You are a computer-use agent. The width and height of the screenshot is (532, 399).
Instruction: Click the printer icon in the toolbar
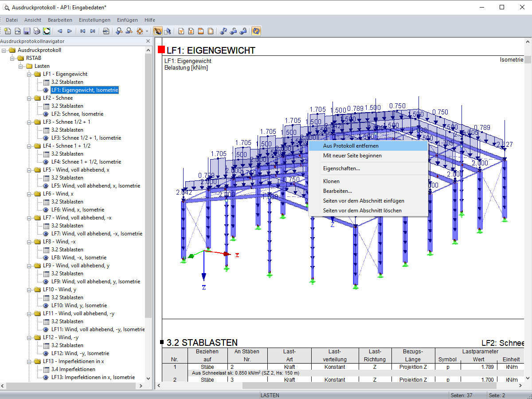tap(37, 31)
